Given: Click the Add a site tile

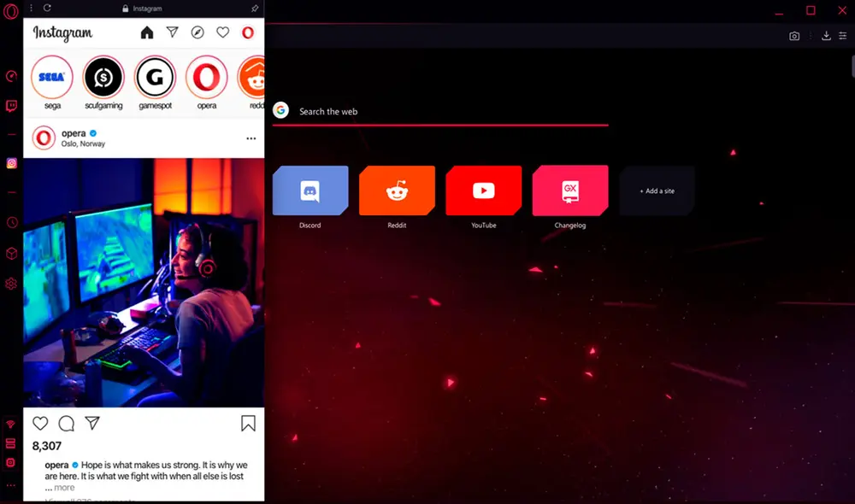Looking at the screenshot, I should pyautogui.click(x=657, y=190).
